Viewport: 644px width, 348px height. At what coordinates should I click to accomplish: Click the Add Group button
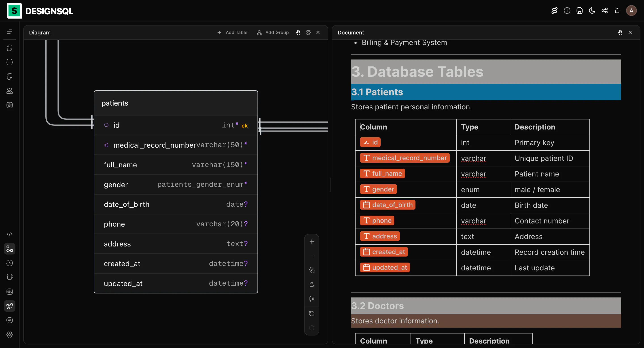(x=273, y=32)
